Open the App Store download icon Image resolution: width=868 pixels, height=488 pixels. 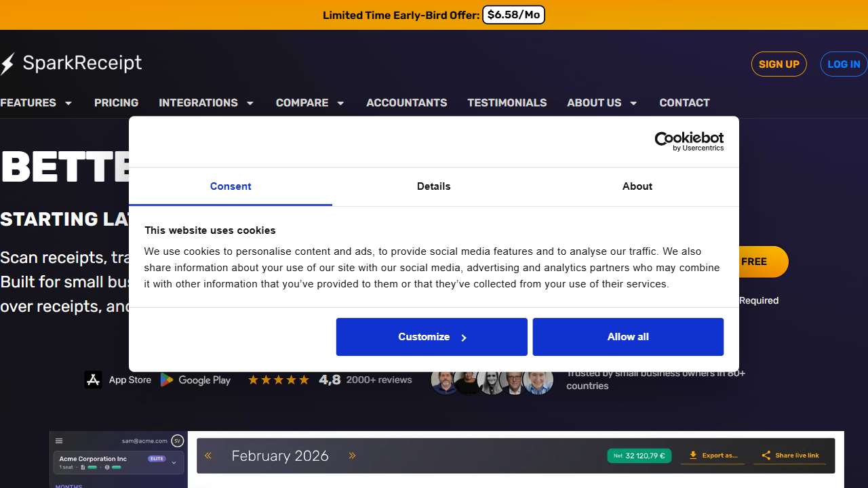[93, 380]
